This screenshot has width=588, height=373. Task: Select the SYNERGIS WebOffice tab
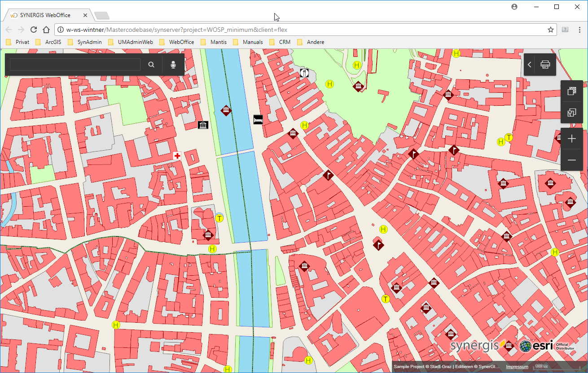(x=45, y=15)
